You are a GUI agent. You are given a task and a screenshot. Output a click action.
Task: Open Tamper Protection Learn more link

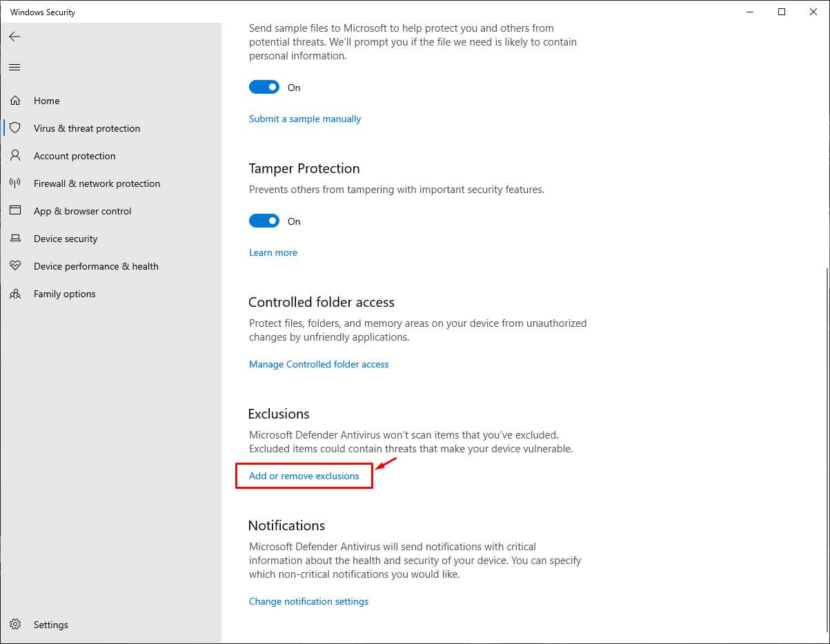(273, 252)
